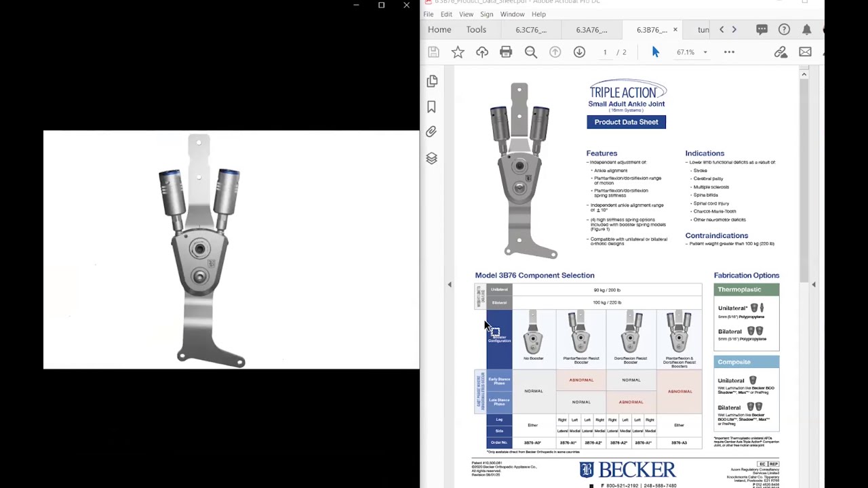Open the help question mark icon

pos(784,30)
